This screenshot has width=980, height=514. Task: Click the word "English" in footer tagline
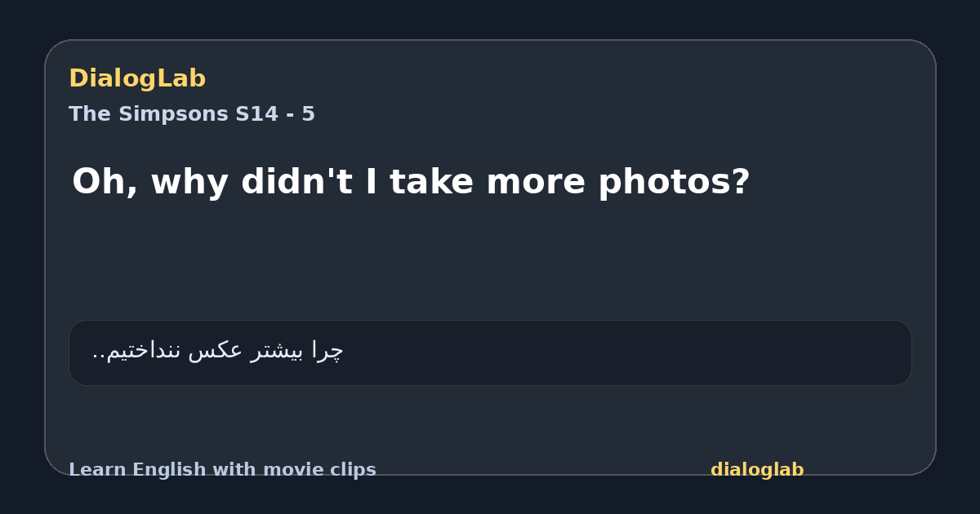[x=168, y=470]
